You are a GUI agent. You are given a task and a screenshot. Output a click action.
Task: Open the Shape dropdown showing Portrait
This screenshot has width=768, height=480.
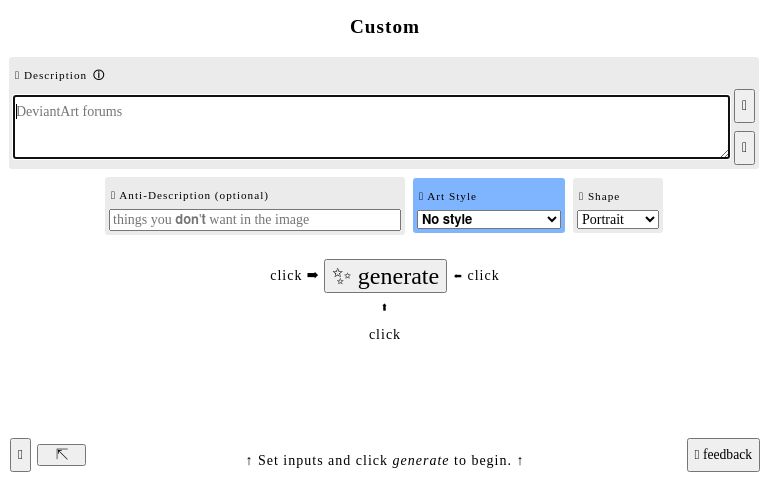(x=617, y=219)
